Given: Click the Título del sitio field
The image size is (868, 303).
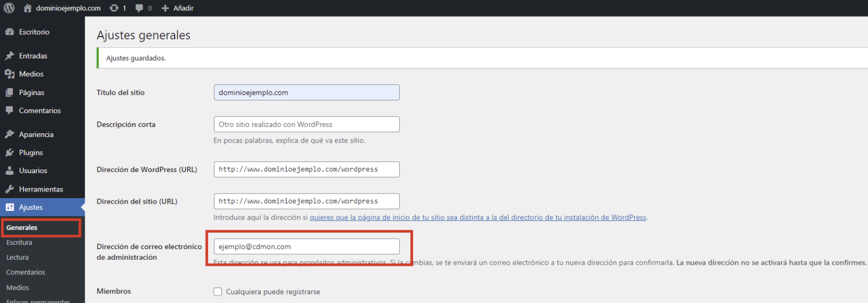Looking at the screenshot, I should [x=307, y=93].
